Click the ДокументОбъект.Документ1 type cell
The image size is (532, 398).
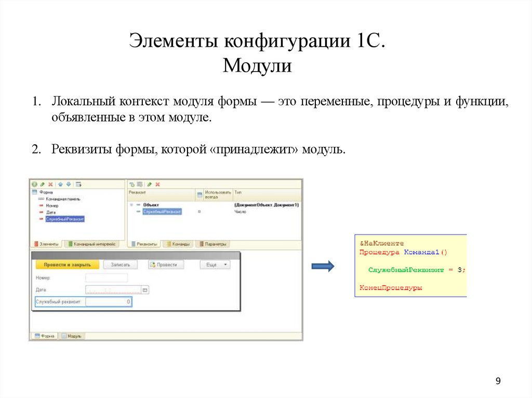coord(267,205)
